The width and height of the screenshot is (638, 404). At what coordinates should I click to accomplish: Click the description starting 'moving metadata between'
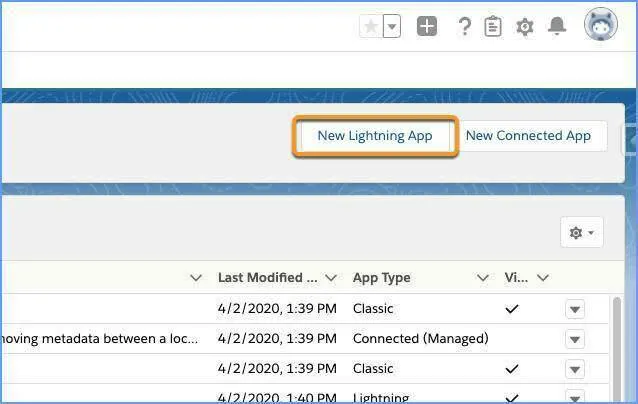[99, 338]
